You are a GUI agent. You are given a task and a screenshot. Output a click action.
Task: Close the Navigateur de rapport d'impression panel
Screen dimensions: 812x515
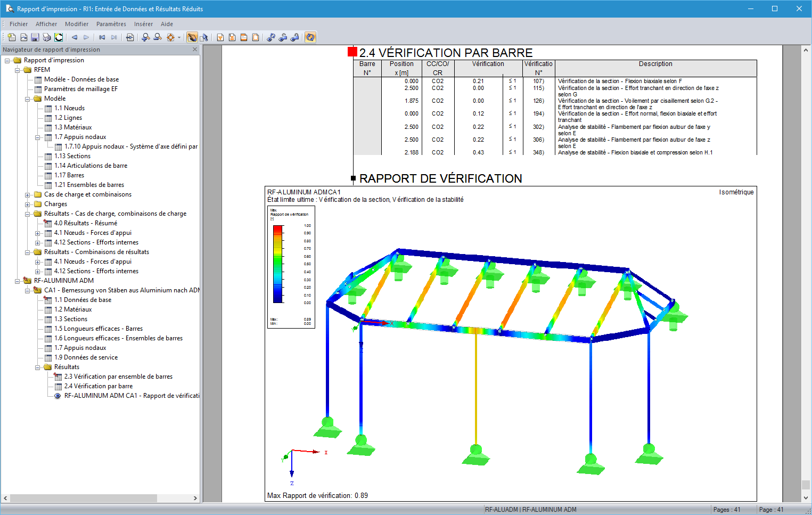tap(195, 50)
